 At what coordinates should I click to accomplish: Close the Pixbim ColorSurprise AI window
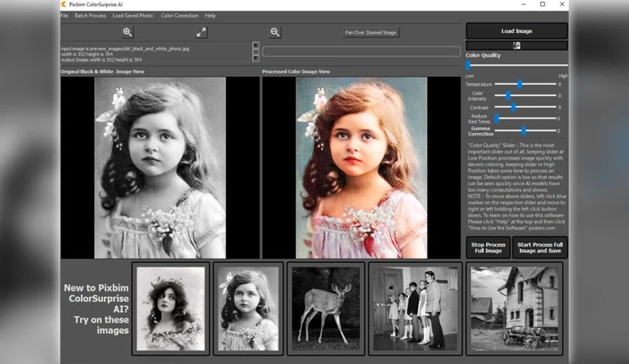(562, 5)
